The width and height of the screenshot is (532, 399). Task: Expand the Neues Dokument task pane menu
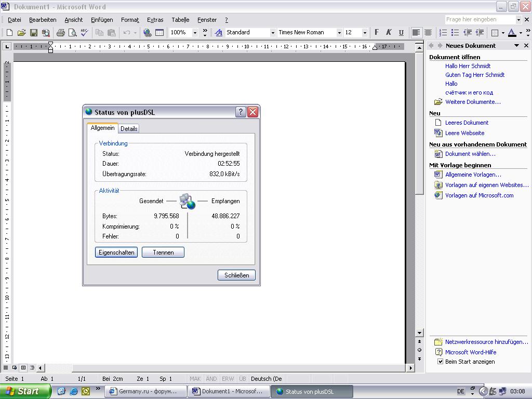click(516, 46)
